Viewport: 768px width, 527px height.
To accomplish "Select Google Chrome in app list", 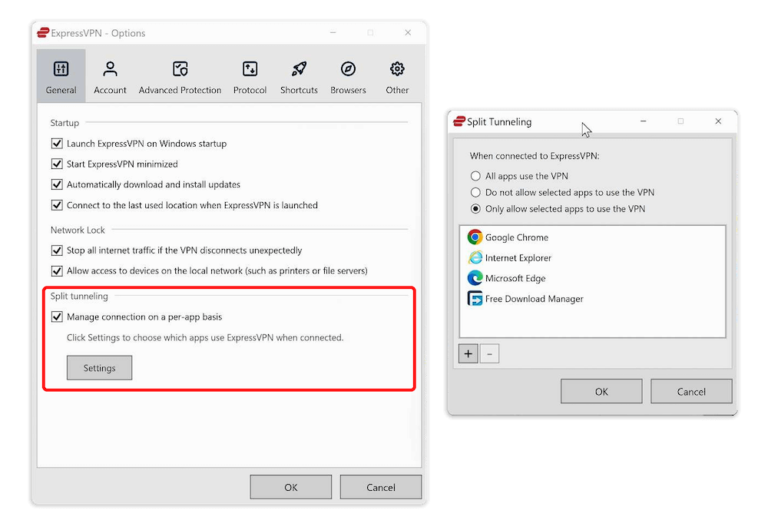I will [x=516, y=238].
